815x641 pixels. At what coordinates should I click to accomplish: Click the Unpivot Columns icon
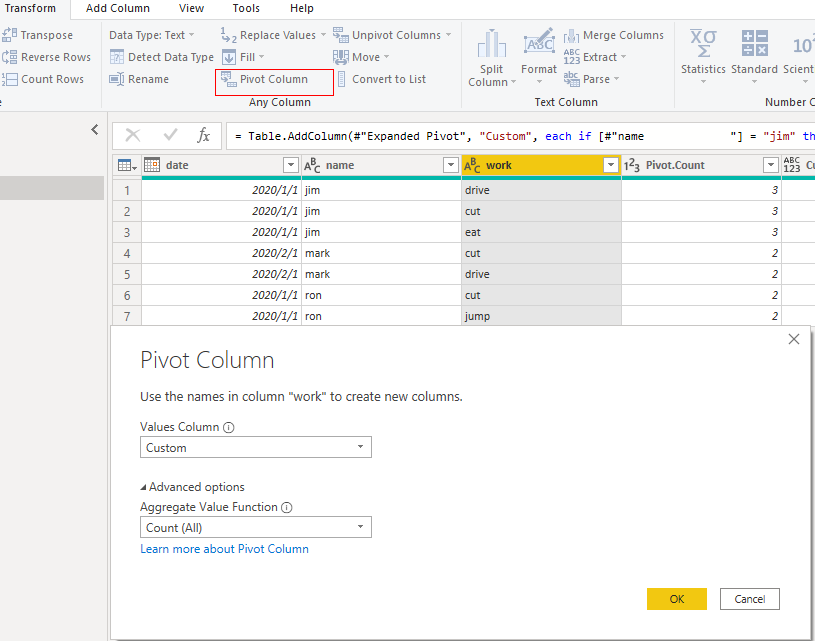point(340,35)
